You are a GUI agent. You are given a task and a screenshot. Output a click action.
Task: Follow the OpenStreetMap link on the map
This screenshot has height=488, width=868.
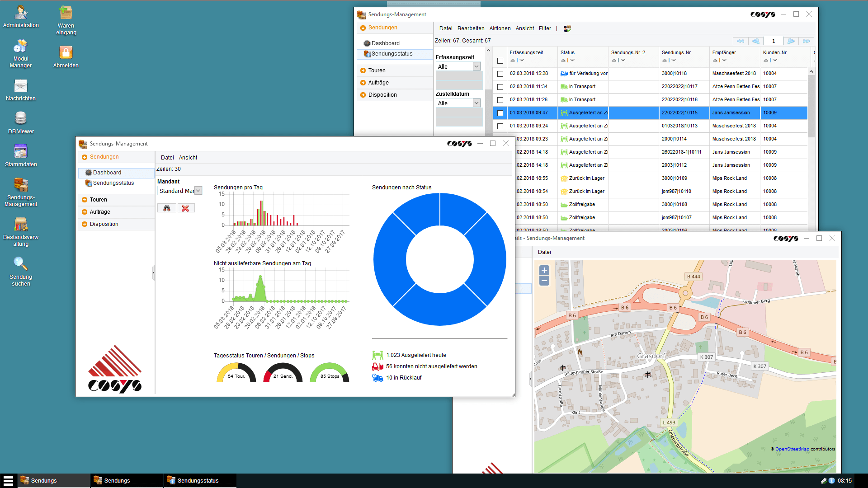tap(793, 449)
